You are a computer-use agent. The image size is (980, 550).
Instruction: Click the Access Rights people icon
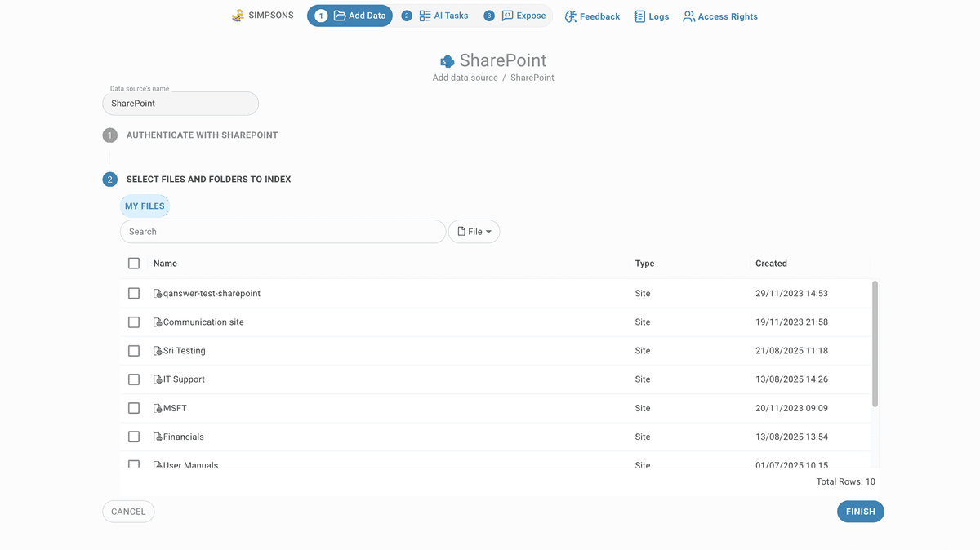tap(689, 16)
